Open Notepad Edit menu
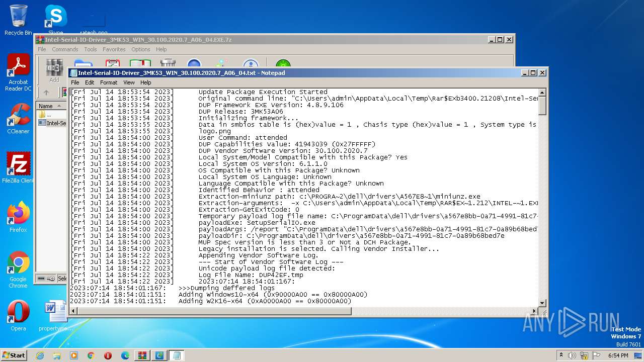This screenshot has width=644, height=362. [x=90, y=82]
